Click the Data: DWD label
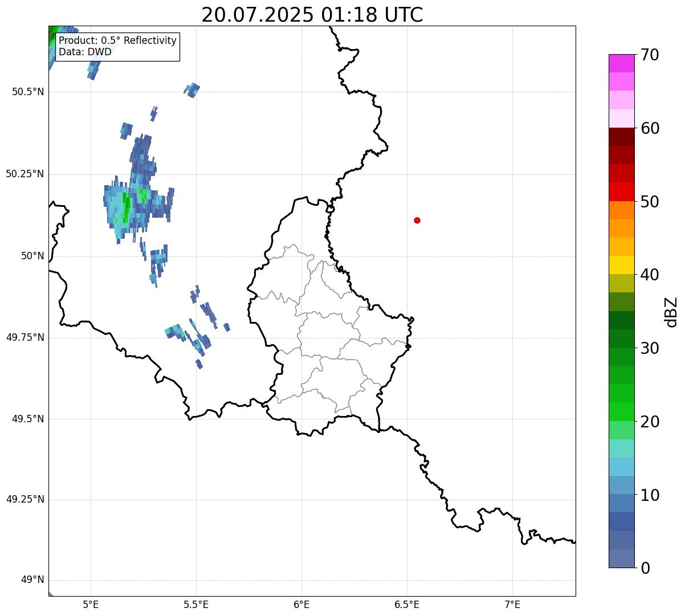The height and width of the screenshot is (616, 685). tap(85, 52)
